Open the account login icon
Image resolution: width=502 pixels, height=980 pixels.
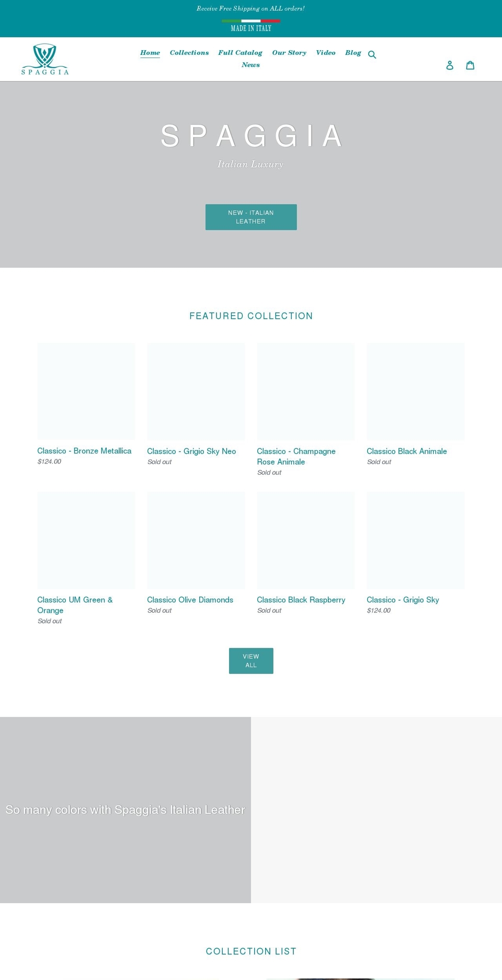450,65
